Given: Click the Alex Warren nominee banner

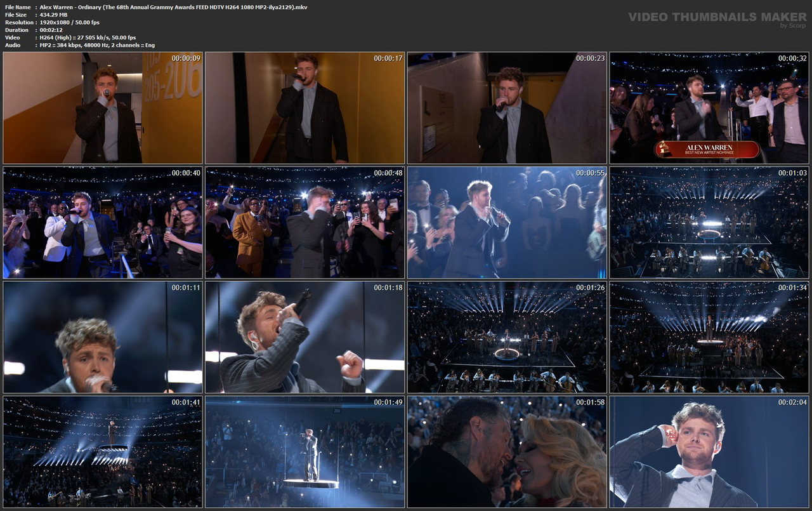Looking at the screenshot, I should (x=707, y=150).
